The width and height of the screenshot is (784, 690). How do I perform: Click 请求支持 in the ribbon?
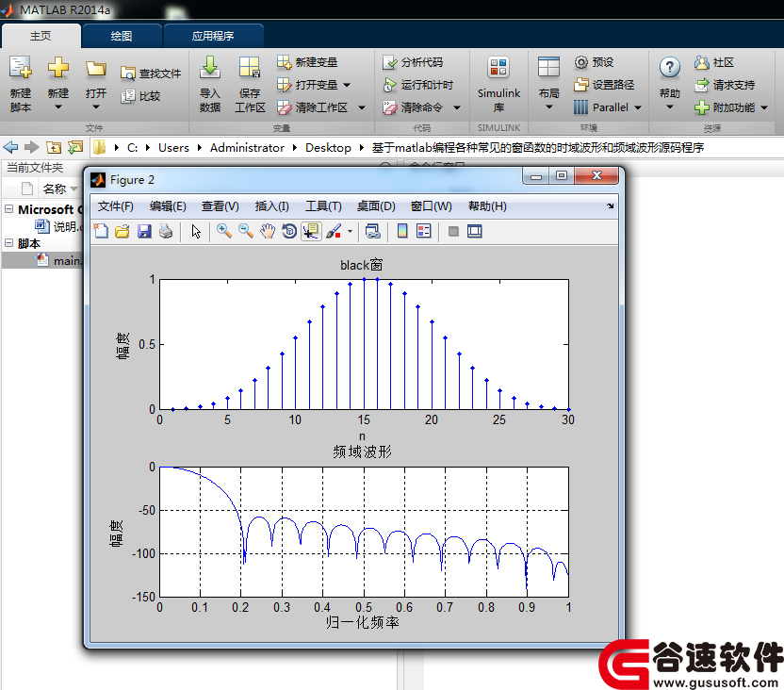pyautogui.click(x=725, y=85)
